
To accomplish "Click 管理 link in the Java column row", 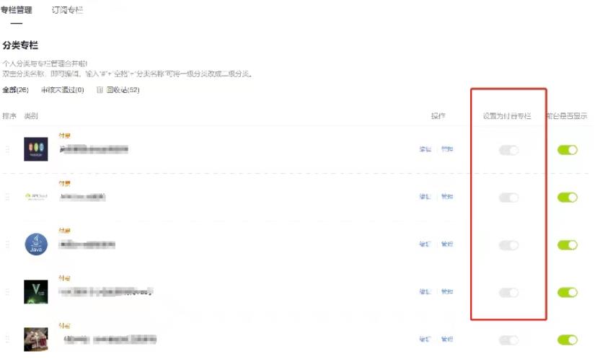I will 447,244.
